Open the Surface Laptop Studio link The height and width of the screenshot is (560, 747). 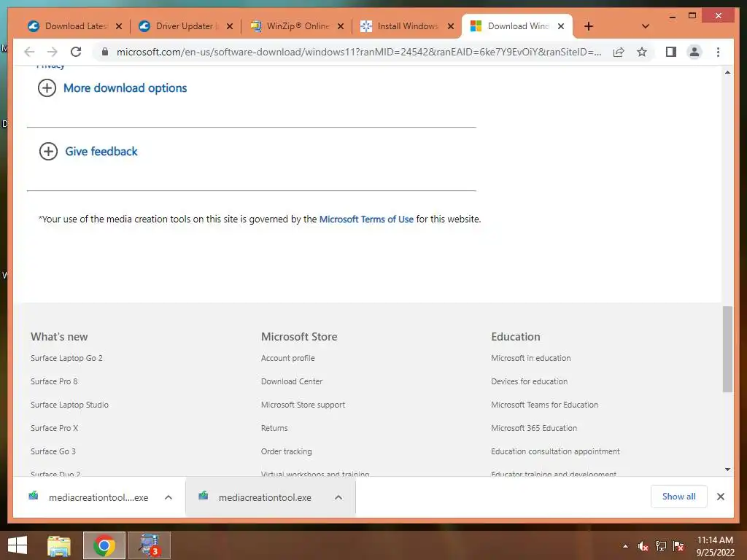click(x=69, y=405)
